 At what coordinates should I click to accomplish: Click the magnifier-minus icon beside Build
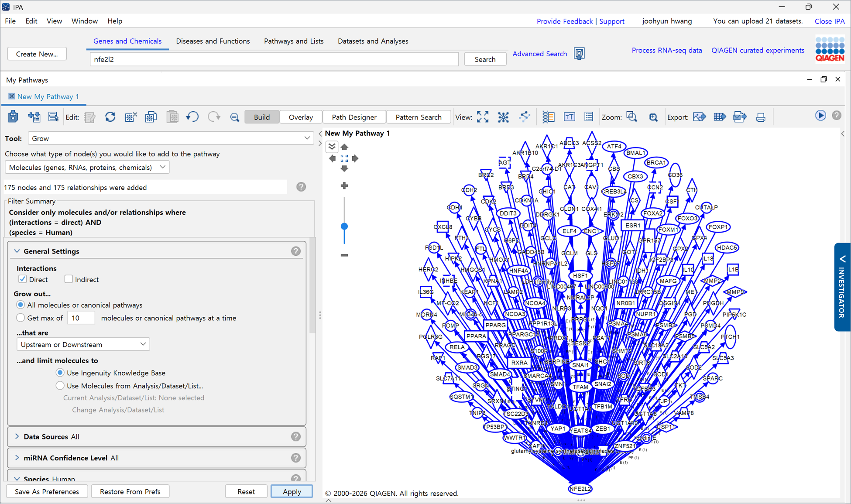pyautogui.click(x=235, y=117)
